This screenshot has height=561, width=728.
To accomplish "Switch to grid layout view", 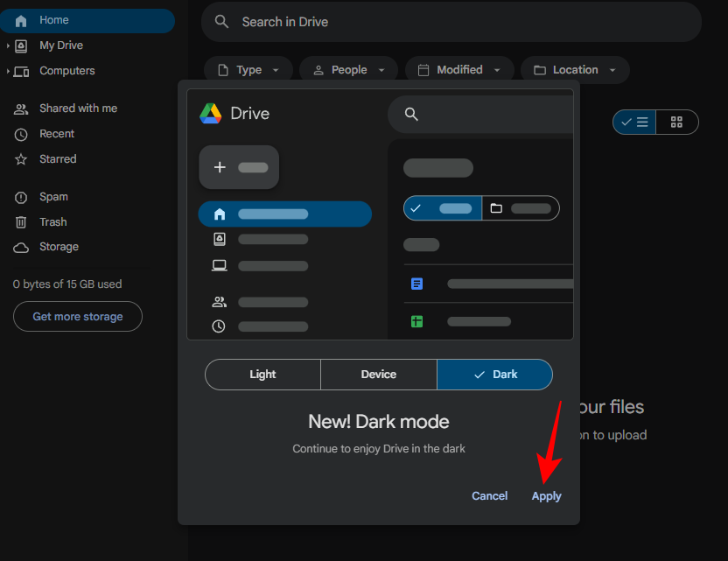I will (677, 123).
